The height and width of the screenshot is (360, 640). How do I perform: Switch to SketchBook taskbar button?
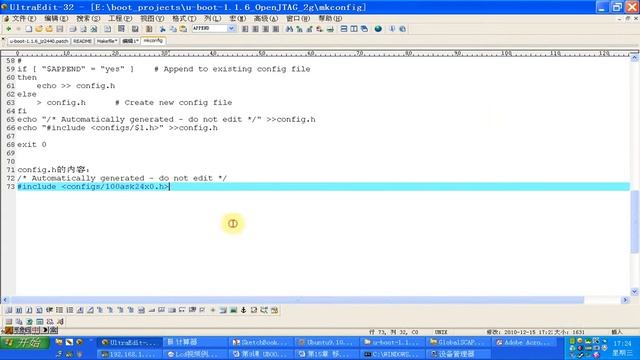click(x=261, y=342)
